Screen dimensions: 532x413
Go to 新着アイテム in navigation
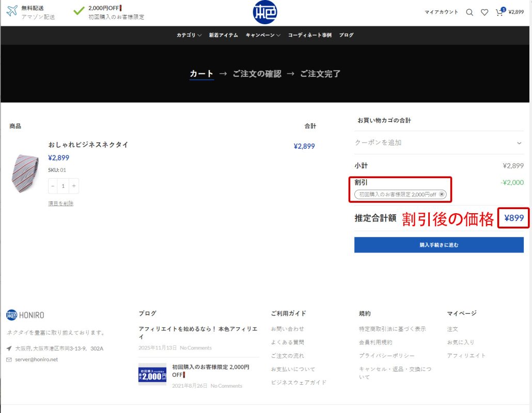point(223,35)
